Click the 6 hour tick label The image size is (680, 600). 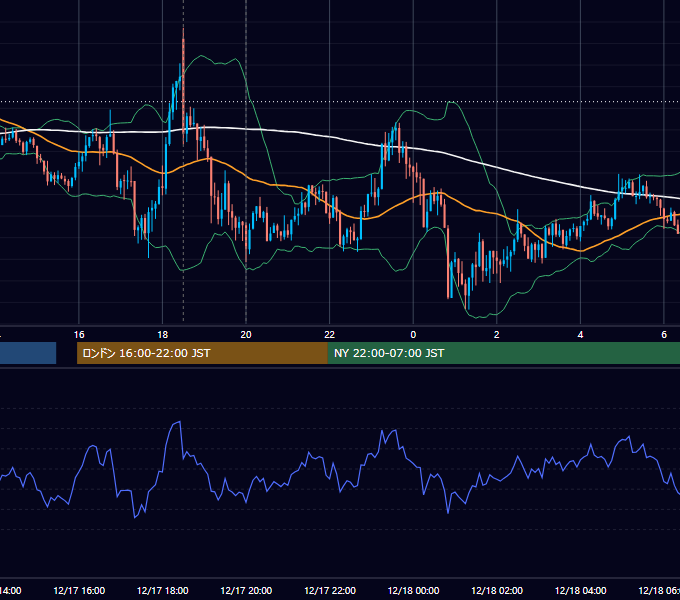click(664, 335)
